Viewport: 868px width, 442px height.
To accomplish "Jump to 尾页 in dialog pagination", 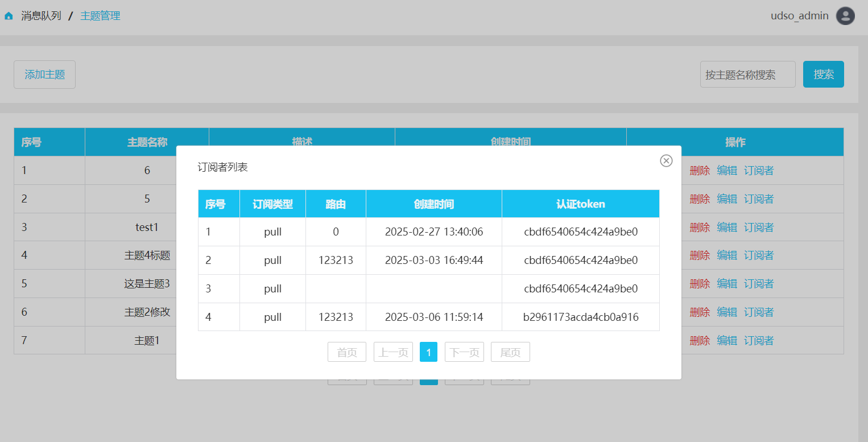I will click(x=510, y=352).
